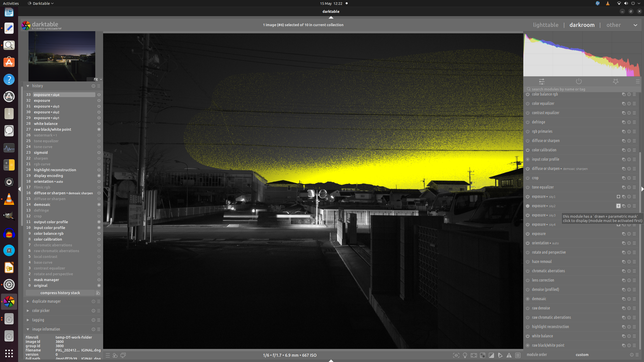The height and width of the screenshot is (362, 644).
Task: Enable defringe module power button
Action: coord(528,122)
